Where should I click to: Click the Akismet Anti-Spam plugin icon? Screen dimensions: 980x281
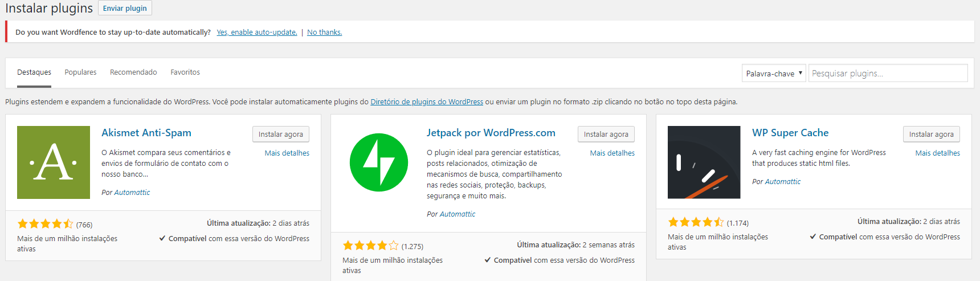[x=54, y=162]
